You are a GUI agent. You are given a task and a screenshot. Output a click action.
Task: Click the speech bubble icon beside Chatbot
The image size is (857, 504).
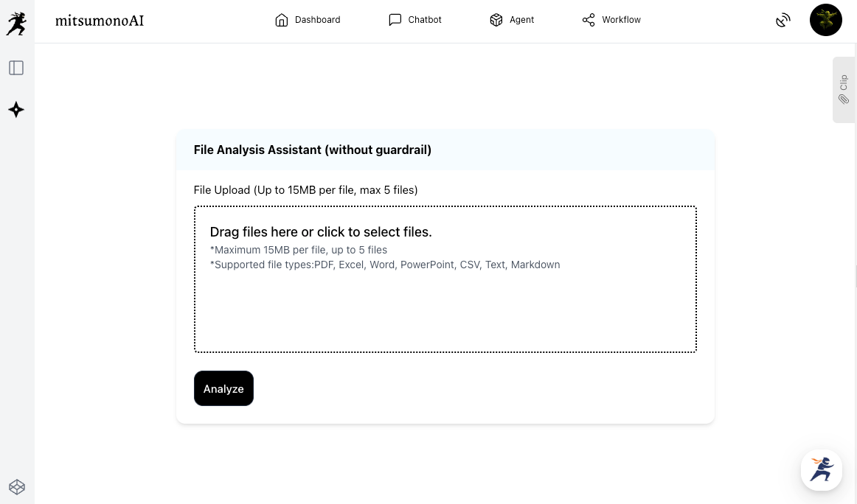point(395,20)
